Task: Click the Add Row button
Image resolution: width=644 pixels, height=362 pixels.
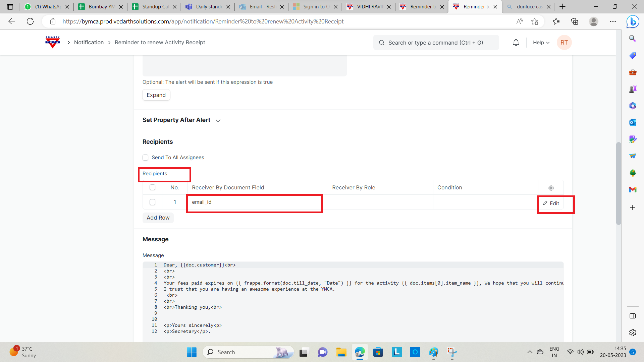Action: pos(158,218)
